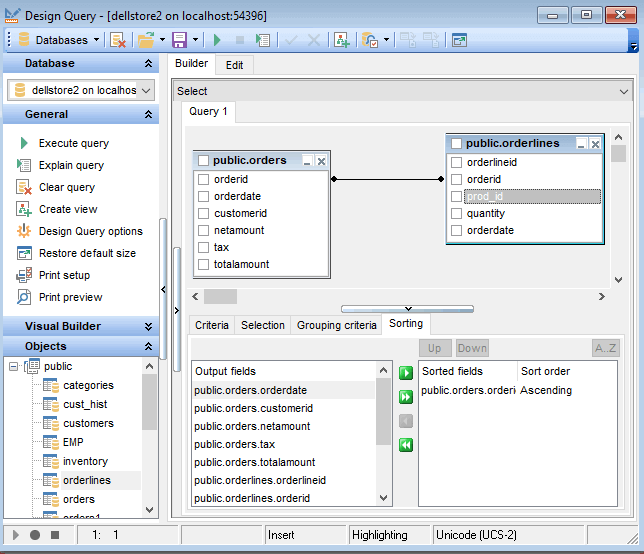
Task: Add all fields with double green arrow
Action: pyautogui.click(x=405, y=397)
